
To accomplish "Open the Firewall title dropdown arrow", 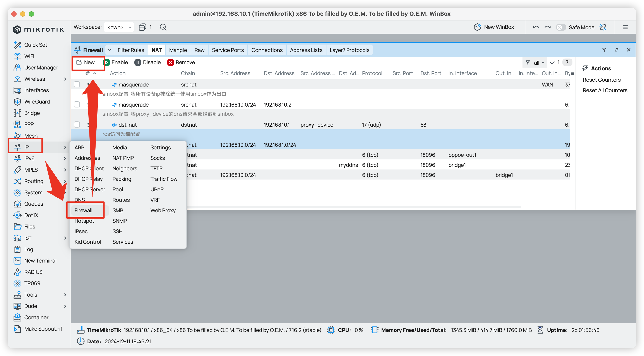I will pos(110,50).
